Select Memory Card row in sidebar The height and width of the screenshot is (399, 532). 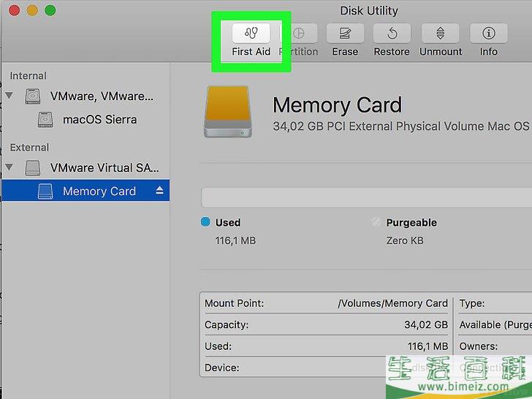coord(85,190)
